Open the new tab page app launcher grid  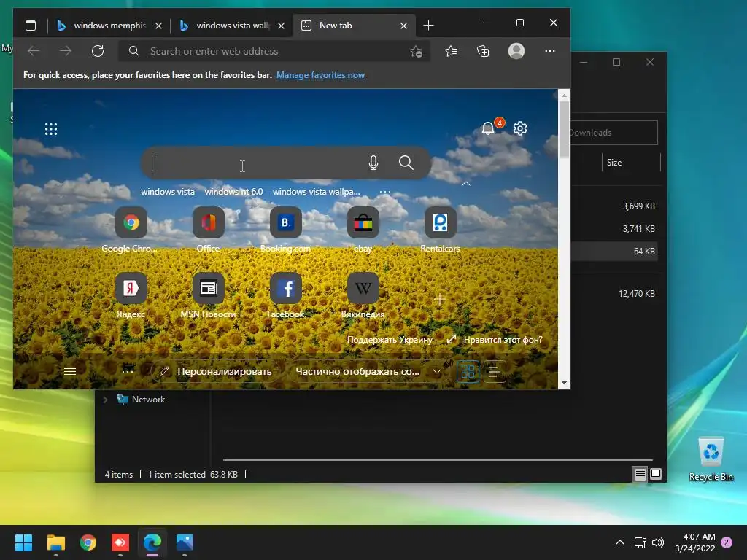click(x=51, y=129)
